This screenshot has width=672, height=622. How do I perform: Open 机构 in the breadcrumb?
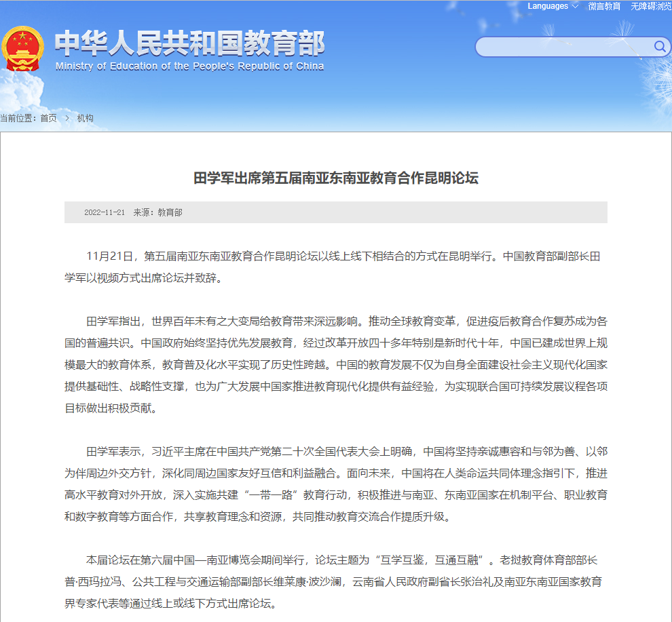pos(85,118)
